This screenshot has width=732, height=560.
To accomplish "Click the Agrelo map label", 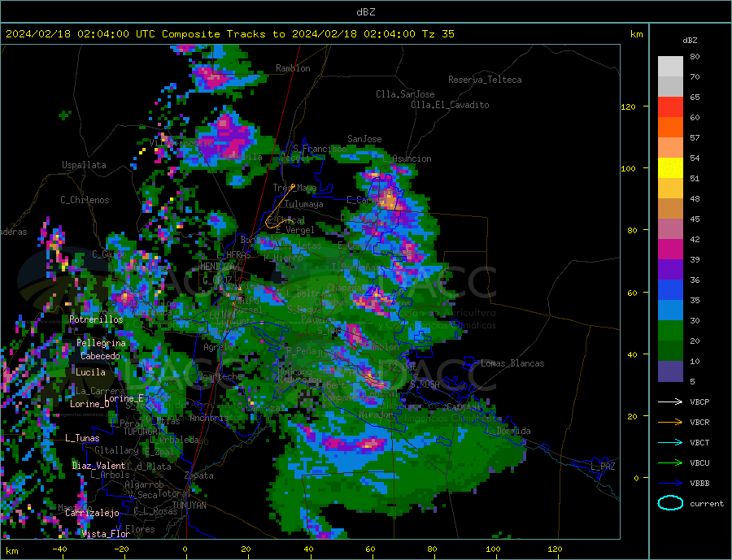I will point(218,347).
